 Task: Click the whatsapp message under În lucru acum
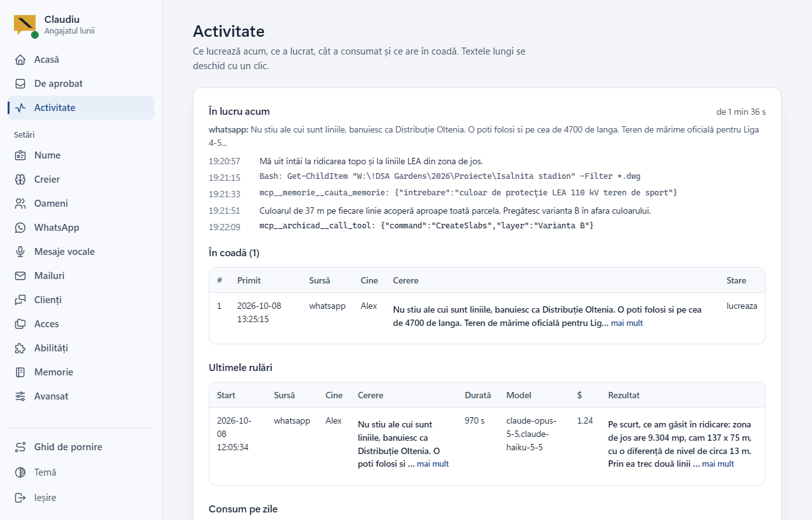point(484,136)
